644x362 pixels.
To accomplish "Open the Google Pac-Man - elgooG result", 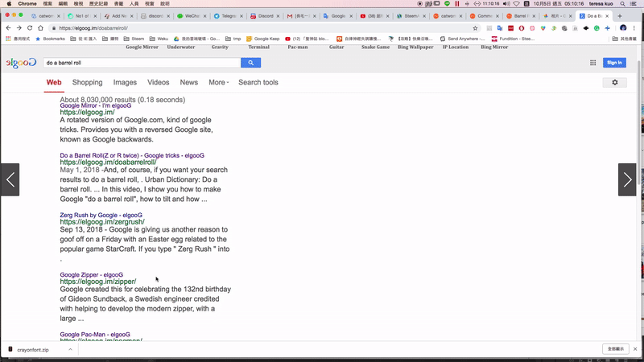I will click(x=95, y=335).
